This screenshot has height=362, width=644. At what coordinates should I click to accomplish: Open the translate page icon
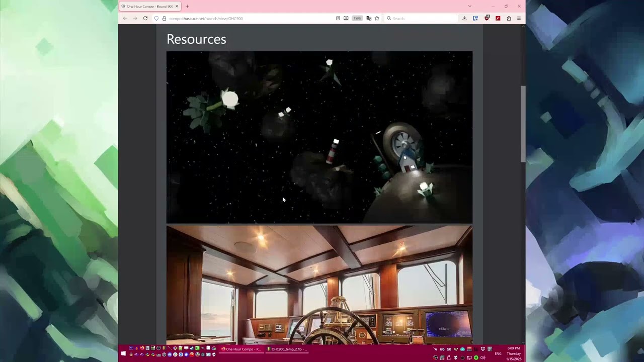pyautogui.click(x=369, y=18)
